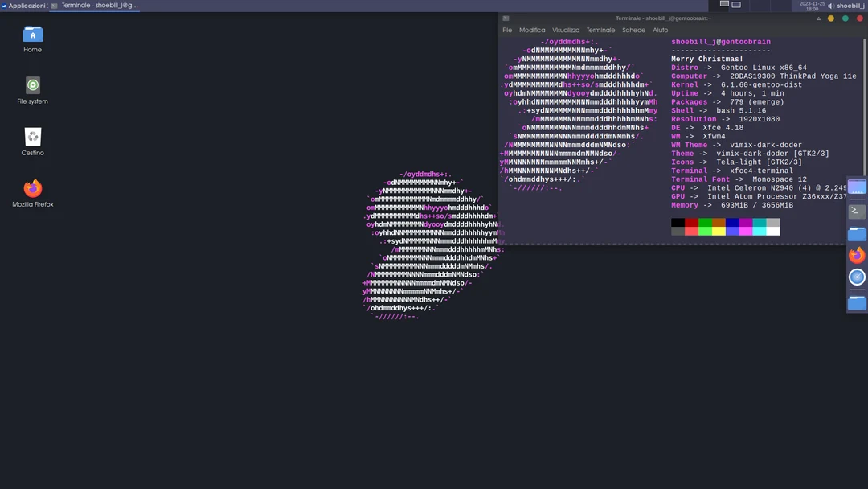This screenshot has width=868, height=489.
Task: Open the Aiuto menu in the terminal
Action: 661,30
